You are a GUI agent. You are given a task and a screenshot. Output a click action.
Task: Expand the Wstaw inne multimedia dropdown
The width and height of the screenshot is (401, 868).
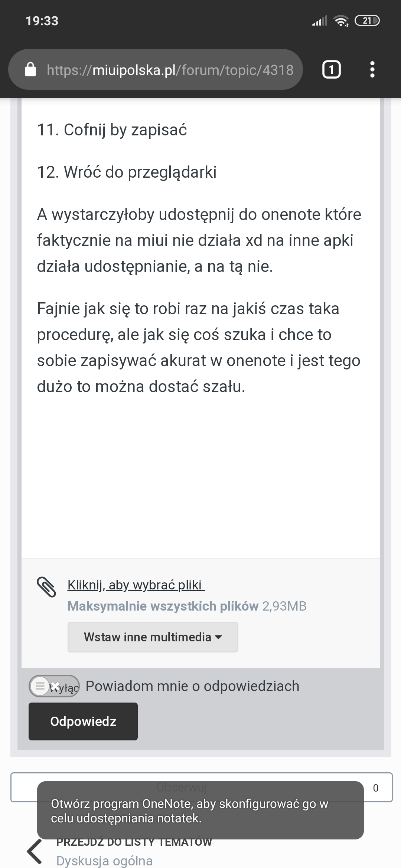pyautogui.click(x=153, y=637)
